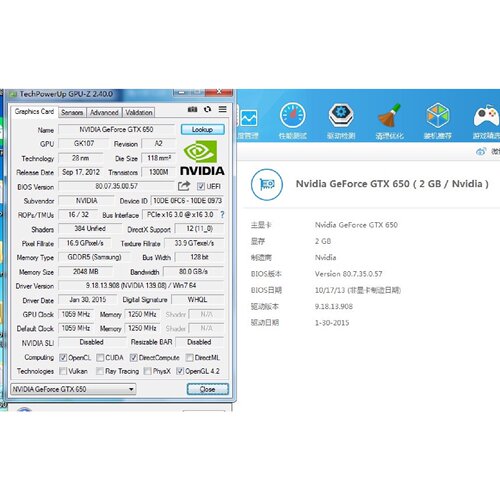Click the Technology value 28 nm
The width and height of the screenshot is (500, 500).
pyautogui.click(x=80, y=158)
